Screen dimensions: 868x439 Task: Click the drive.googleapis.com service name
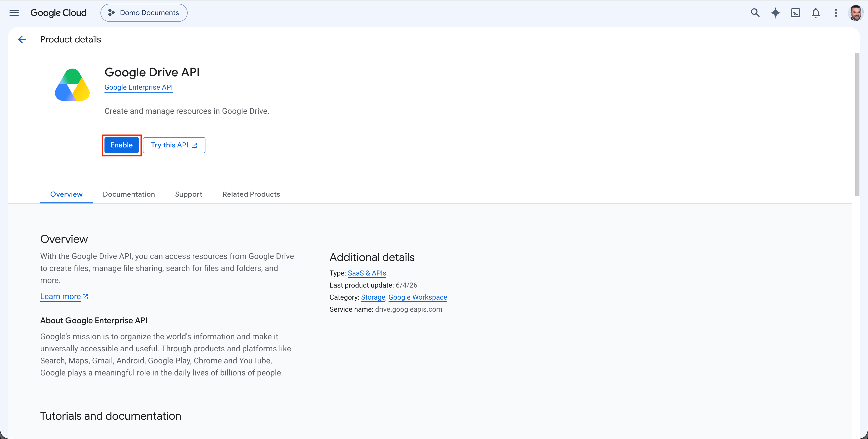point(409,309)
